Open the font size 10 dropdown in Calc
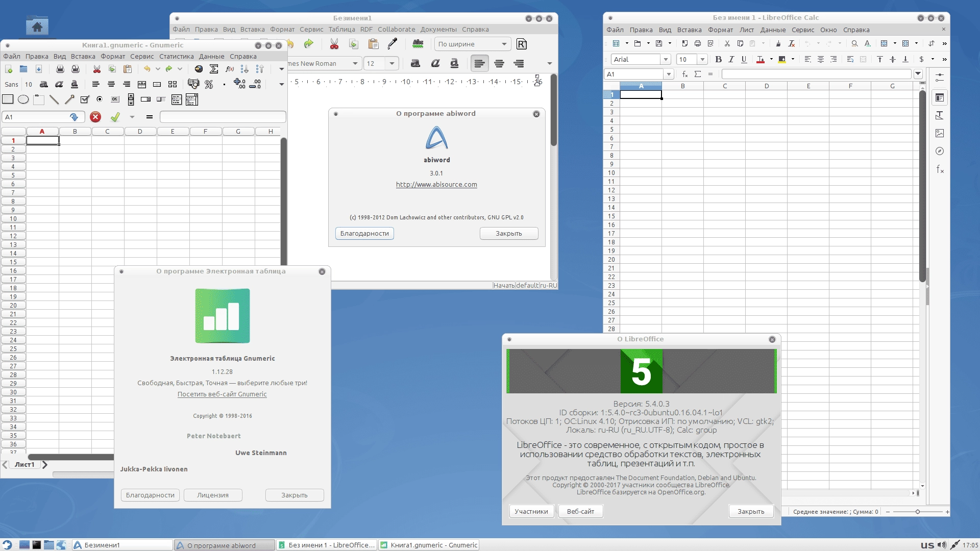The image size is (980, 551). click(x=702, y=59)
